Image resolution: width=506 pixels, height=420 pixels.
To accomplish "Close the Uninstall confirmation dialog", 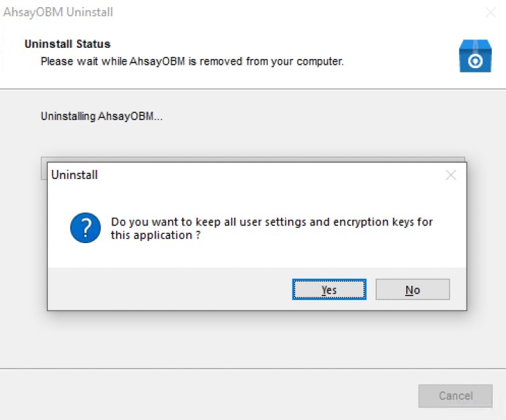I will (x=450, y=175).
